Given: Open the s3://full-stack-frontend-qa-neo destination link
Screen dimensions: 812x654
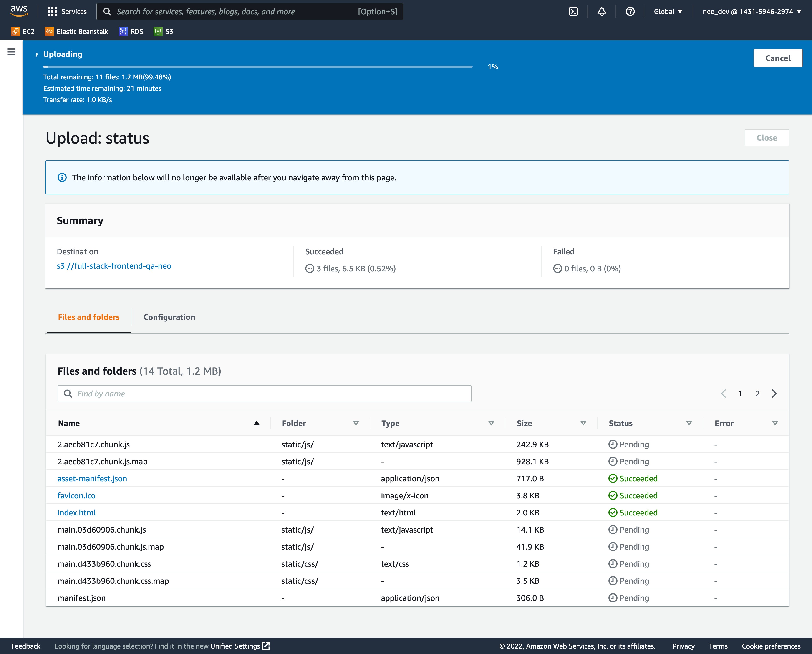Looking at the screenshot, I should (x=114, y=266).
